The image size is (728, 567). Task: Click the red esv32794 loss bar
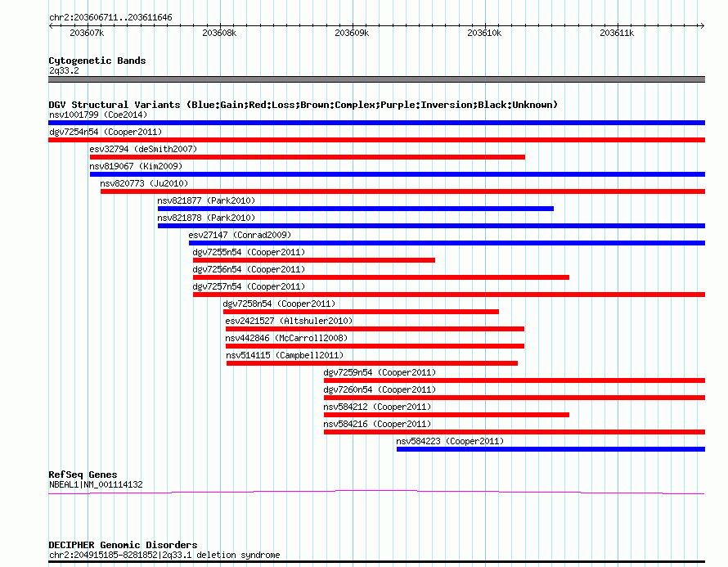[308, 157]
